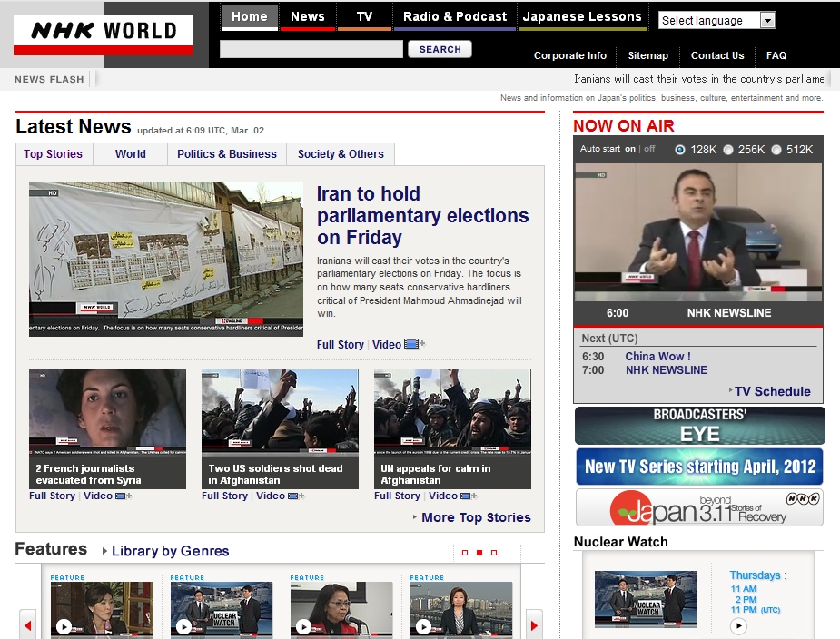Open the Japan Beyond 3.11 banner
The image size is (840, 639).
tap(699, 507)
